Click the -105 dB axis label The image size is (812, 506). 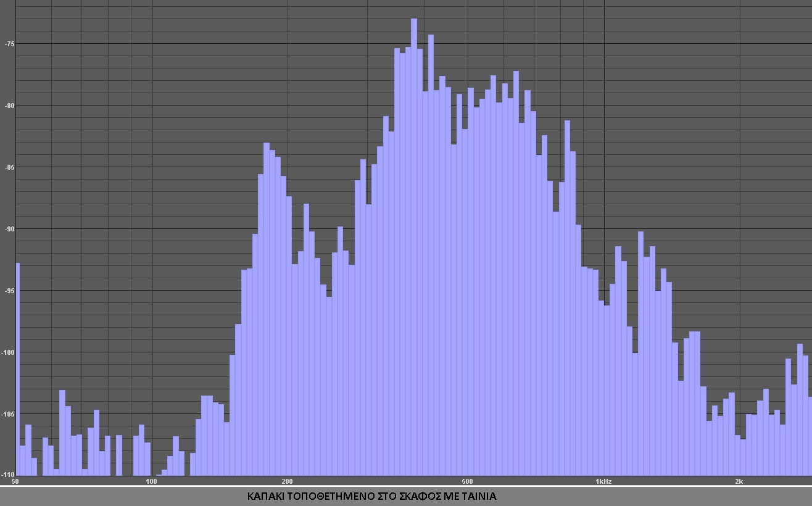[9, 414]
